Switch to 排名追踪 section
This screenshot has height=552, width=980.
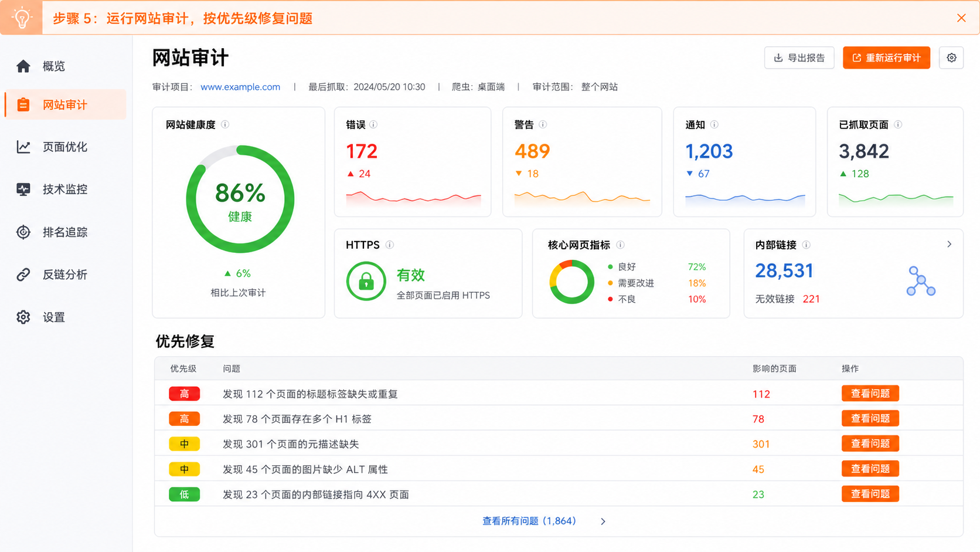click(x=65, y=232)
